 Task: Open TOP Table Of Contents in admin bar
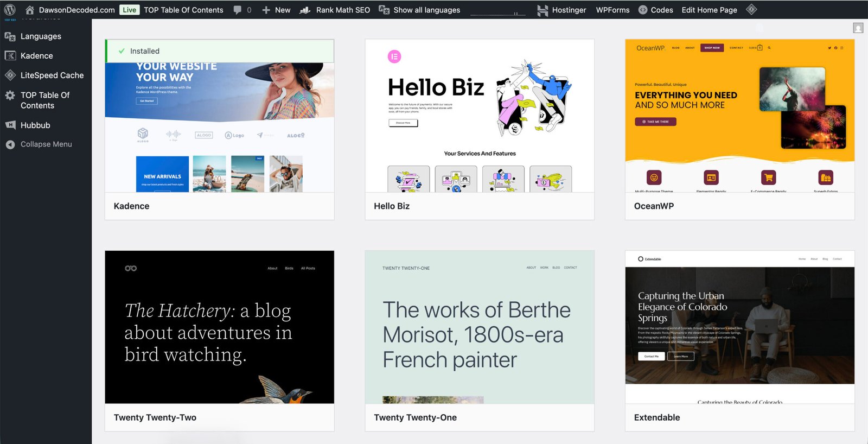tap(183, 10)
